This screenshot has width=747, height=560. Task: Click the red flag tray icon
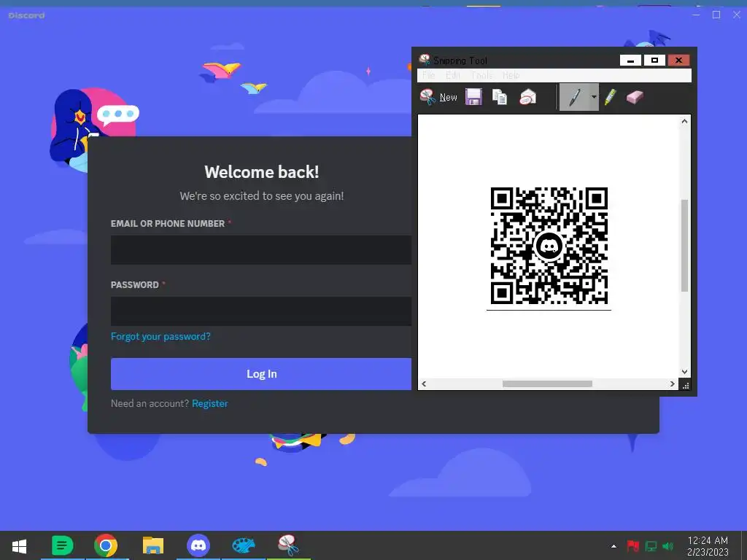pos(632,546)
